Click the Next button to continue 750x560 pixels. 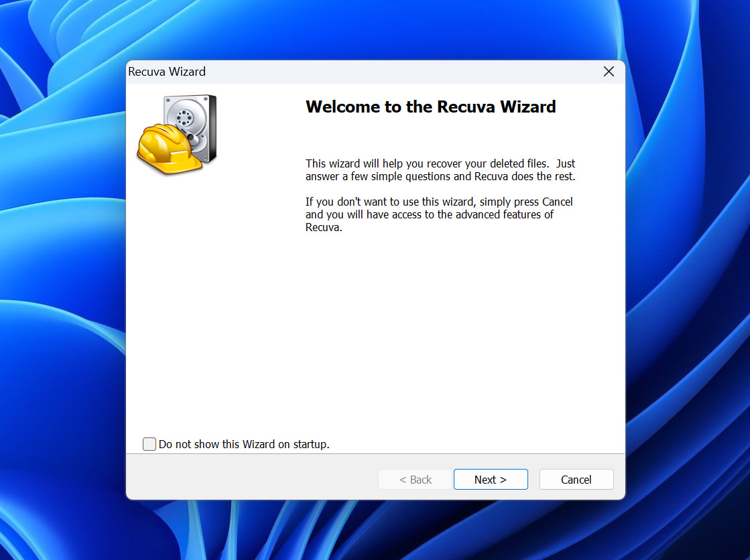[x=490, y=479]
